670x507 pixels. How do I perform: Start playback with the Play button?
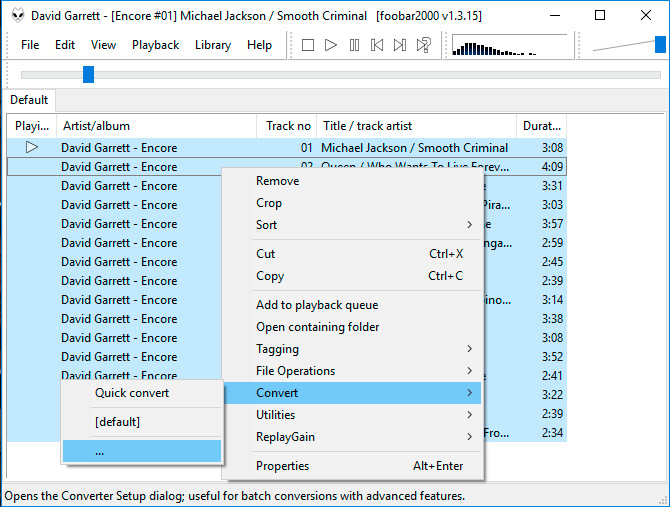click(331, 45)
